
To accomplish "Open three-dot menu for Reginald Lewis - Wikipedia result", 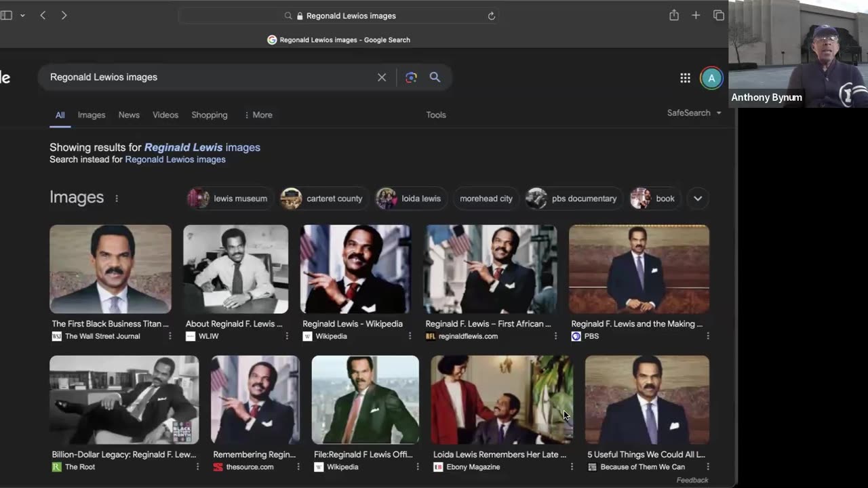I will (410, 336).
